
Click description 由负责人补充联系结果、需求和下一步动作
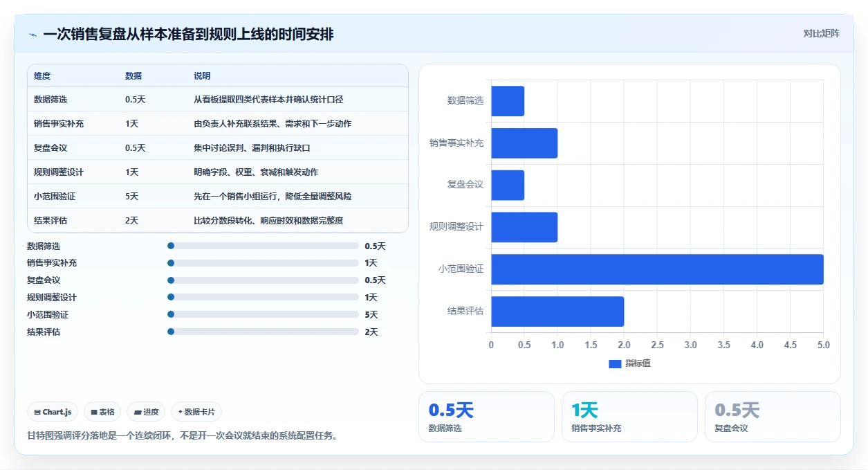[x=273, y=124]
